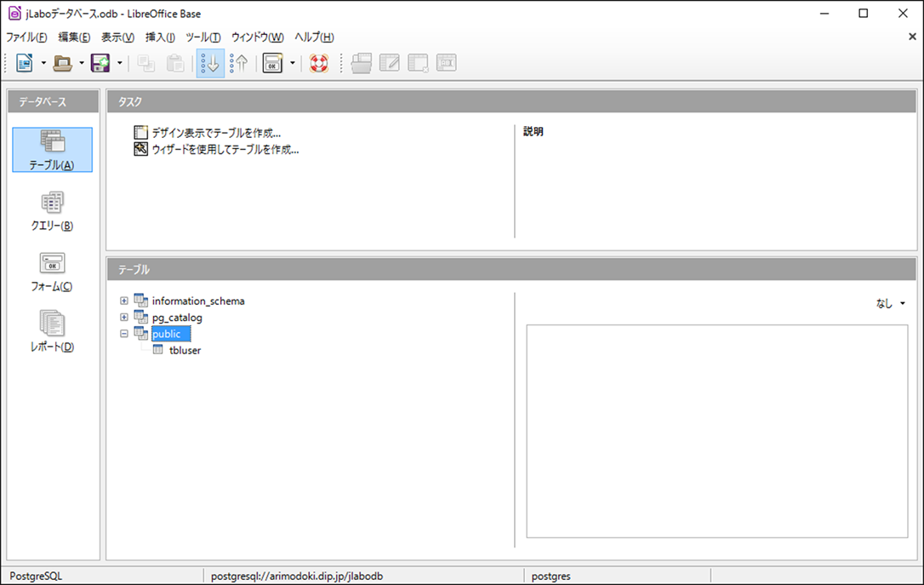Select information_schema in the table tree
The image size is (924, 585).
(198, 301)
